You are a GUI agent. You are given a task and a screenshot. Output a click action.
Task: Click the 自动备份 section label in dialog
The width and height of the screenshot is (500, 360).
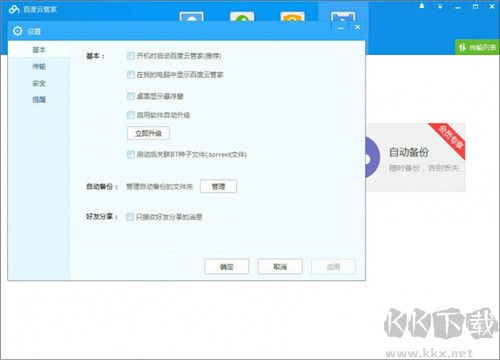(x=102, y=187)
